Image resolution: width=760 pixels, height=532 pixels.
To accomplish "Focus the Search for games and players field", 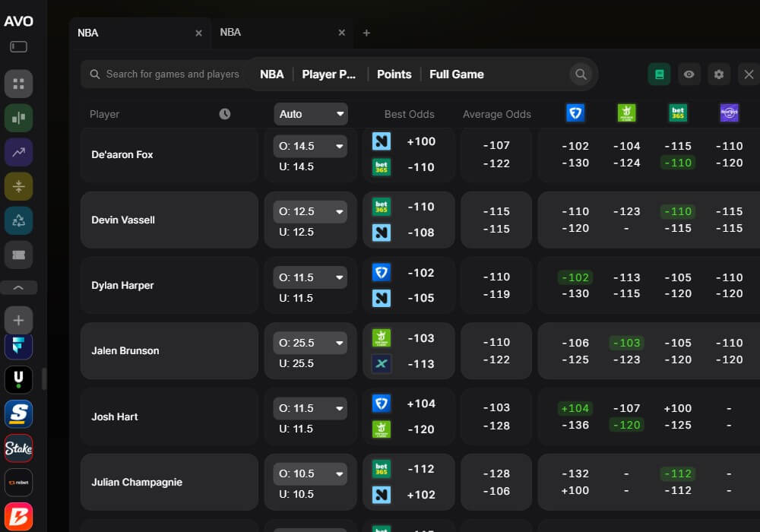I will tap(166, 74).
